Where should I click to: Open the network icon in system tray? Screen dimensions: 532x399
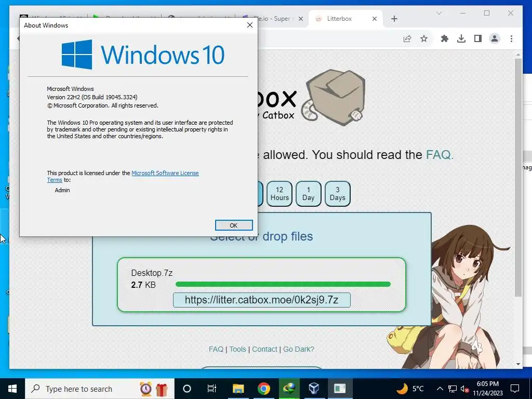point(453,389)
